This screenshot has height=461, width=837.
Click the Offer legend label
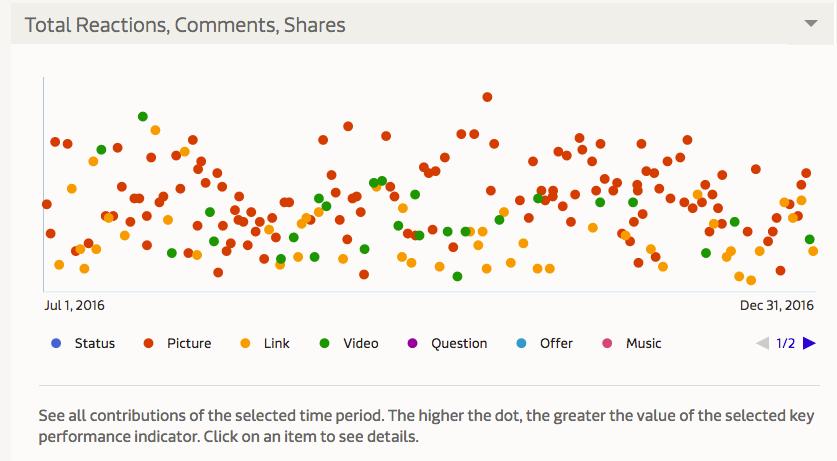point(556,343)
